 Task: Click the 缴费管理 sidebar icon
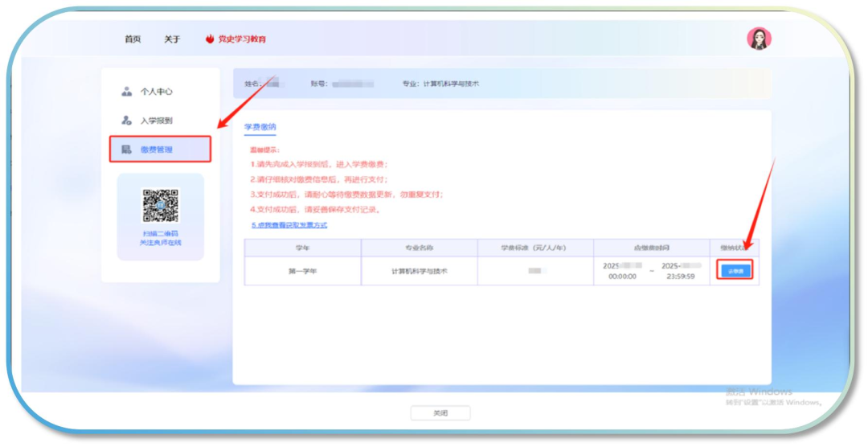127,150
